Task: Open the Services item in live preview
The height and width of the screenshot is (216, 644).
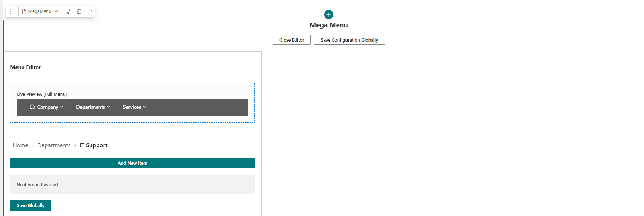Action: pyautogui.click(x=132, y=107)
